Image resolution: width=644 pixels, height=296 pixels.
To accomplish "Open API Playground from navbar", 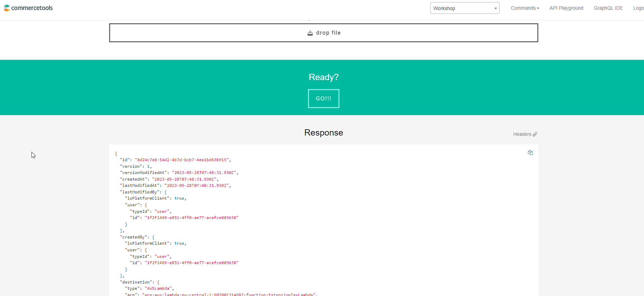I will tap(566, 8).
